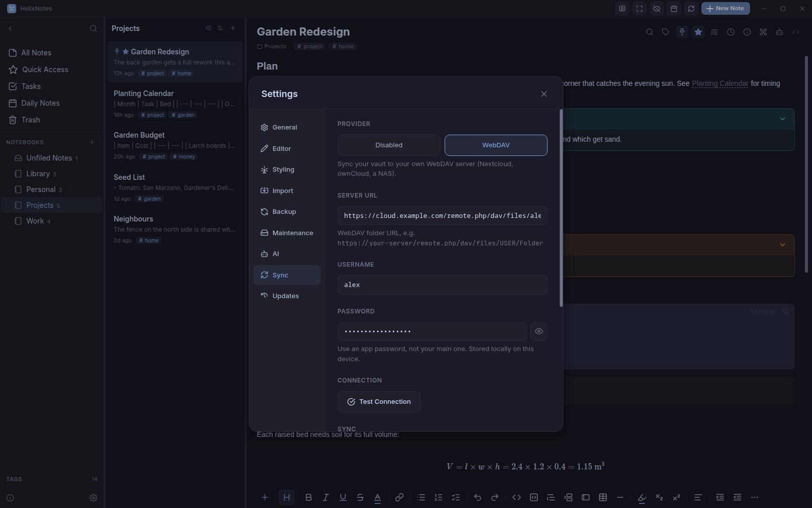Collapse the sidebar with back chevron
The image size is (812, 508).
(x=10, y=28)
